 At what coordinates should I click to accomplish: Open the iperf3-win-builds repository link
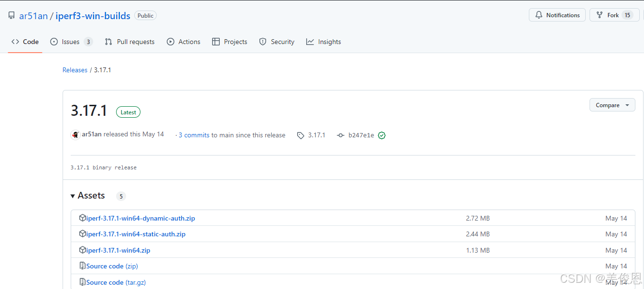pos(93,16)
